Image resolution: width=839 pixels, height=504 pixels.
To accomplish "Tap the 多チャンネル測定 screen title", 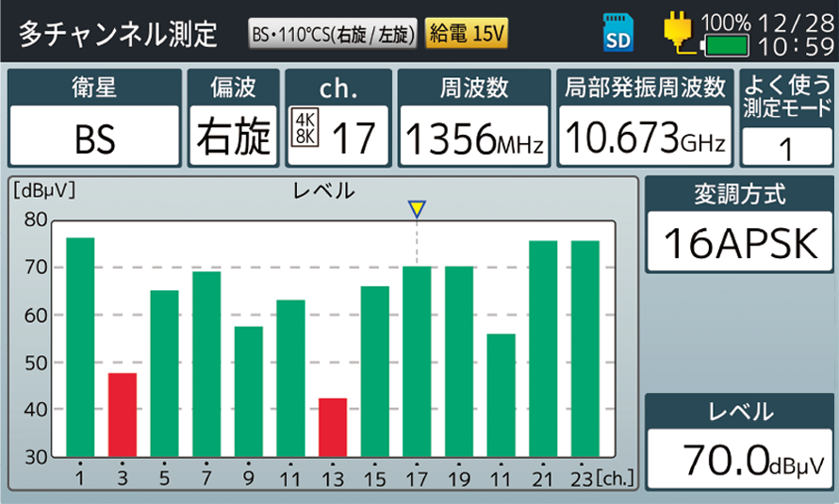I will coord(118,34).
